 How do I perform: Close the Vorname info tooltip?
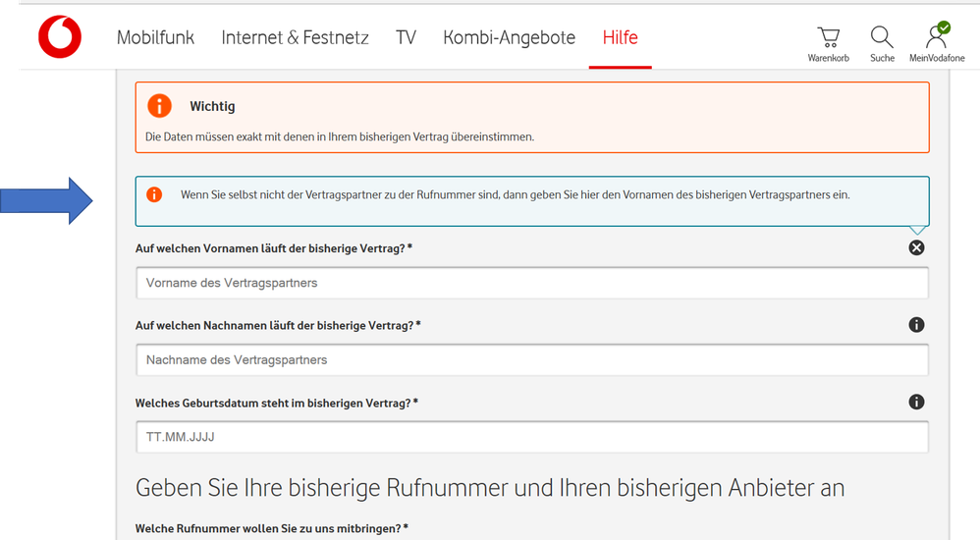[916, 247]
